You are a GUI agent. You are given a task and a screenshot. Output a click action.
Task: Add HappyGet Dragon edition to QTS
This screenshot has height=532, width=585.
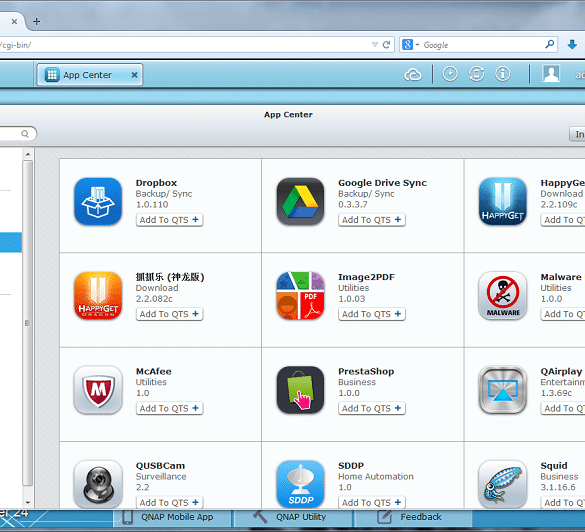169,314
